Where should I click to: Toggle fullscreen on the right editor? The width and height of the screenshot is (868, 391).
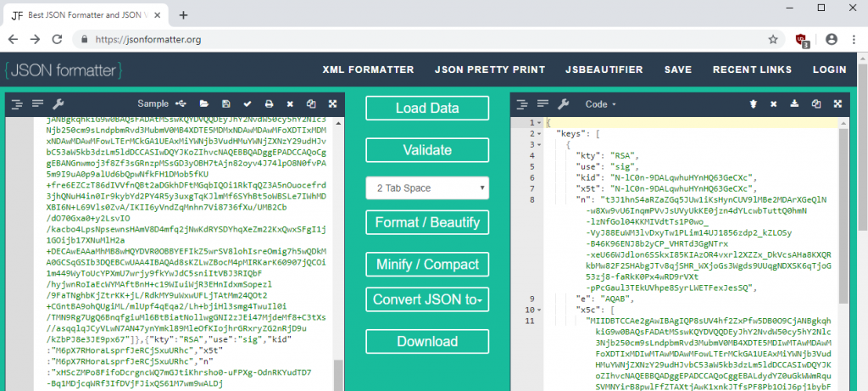837,103
